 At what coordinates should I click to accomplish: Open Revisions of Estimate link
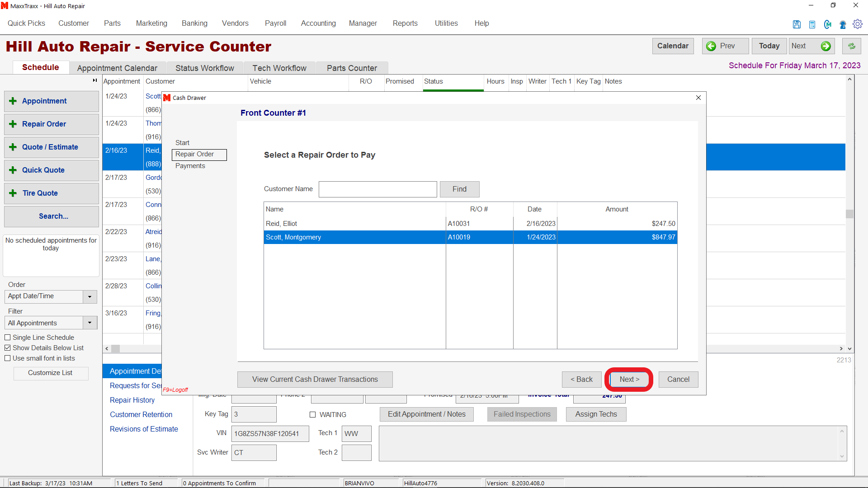click(x=144, y=429)
